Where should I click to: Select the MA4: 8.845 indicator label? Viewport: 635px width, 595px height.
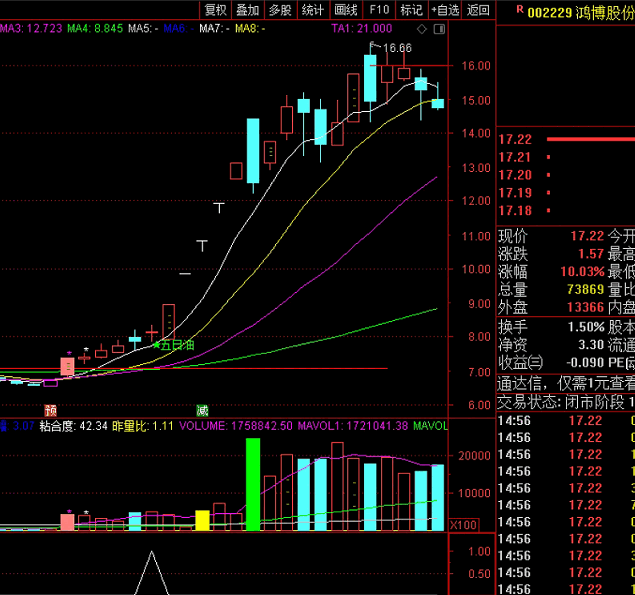[95, 29]
